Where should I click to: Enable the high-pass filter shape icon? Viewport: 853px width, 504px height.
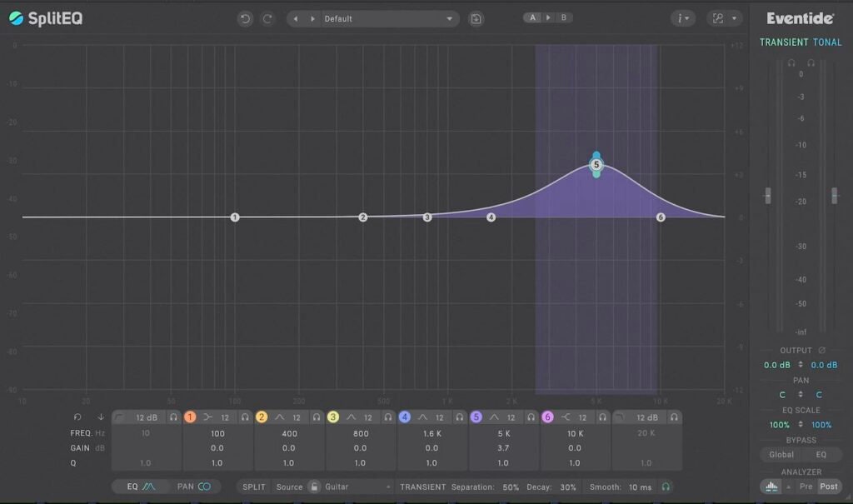pyautogui.click(x=119, y=417)
